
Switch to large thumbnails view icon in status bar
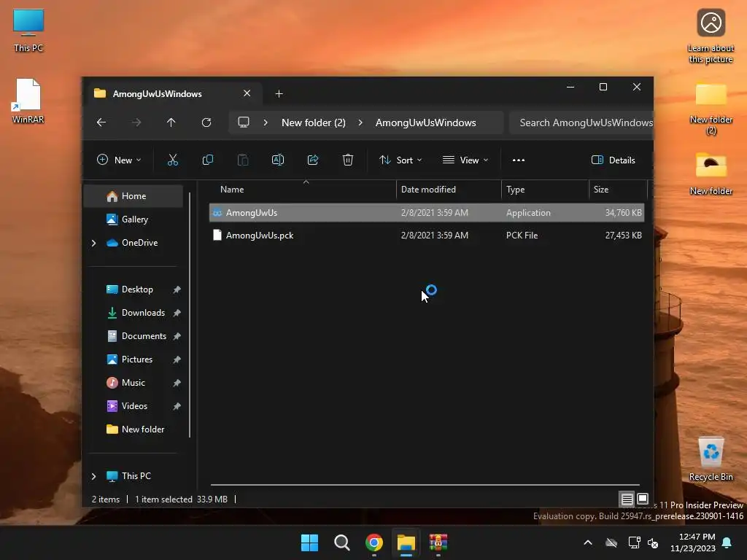(x=642, y=499)
